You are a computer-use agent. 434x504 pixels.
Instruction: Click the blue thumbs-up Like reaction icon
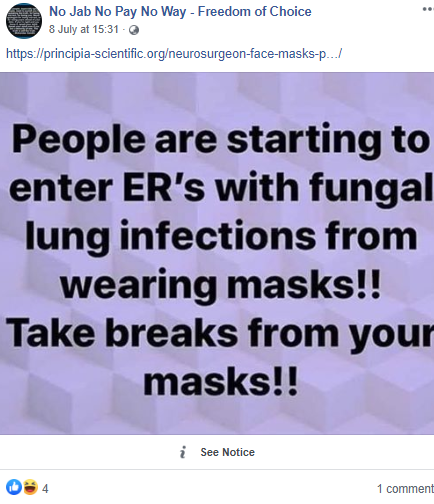pyautogui.click(x=14, y=487)
